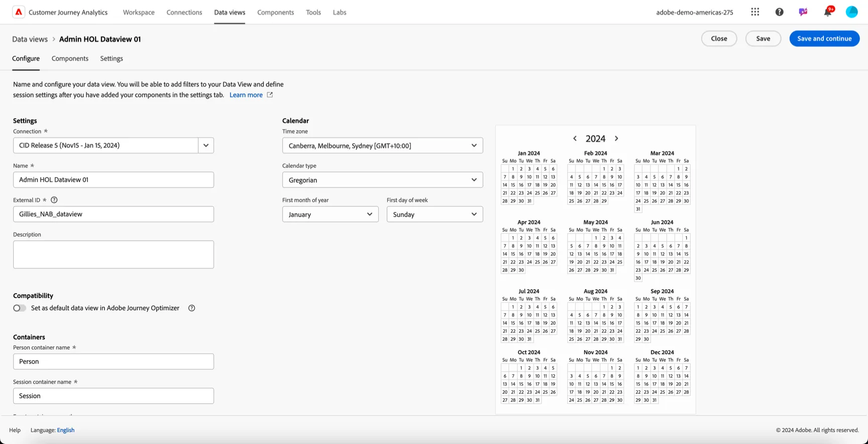
Task: Click the Description text area
Action: pos(114,255)
